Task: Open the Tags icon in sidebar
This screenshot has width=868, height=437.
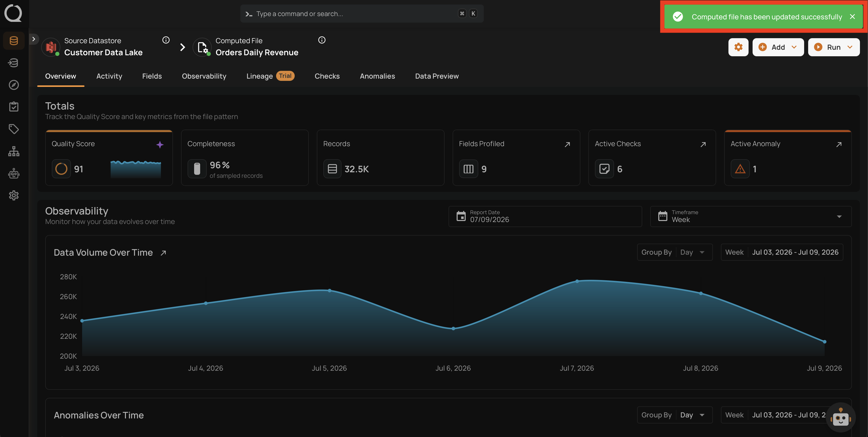Action: pos(14,129)
